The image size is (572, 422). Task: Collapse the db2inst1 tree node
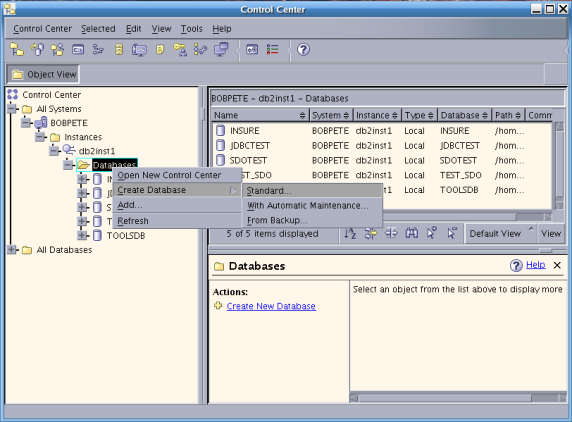coord(54,151)
